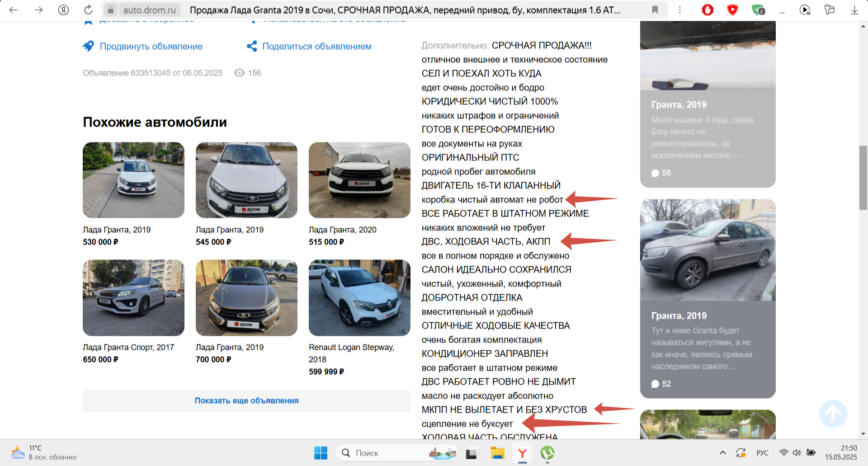This screenshot has width=868, height=466.
Task: Open browser downloads icon
Action: [x=854, y=9]
